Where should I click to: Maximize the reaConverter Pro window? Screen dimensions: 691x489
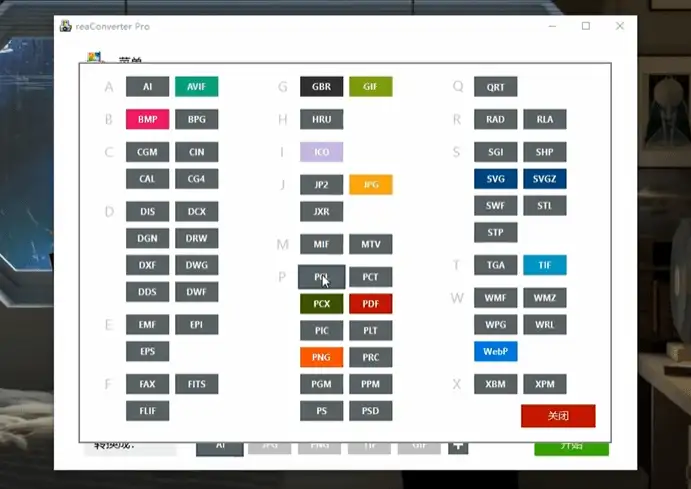[x=586, y=26]
